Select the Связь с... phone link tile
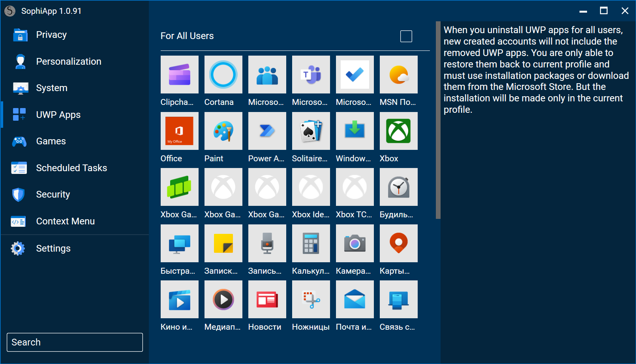The image size is (636, 364). tap(399, 299)
